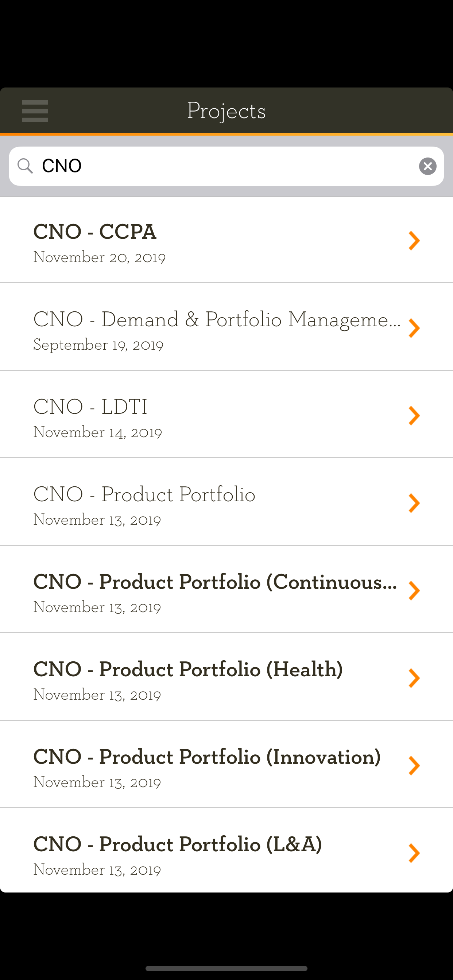Tap the September 19, 2019 date line

coord(98,345)
